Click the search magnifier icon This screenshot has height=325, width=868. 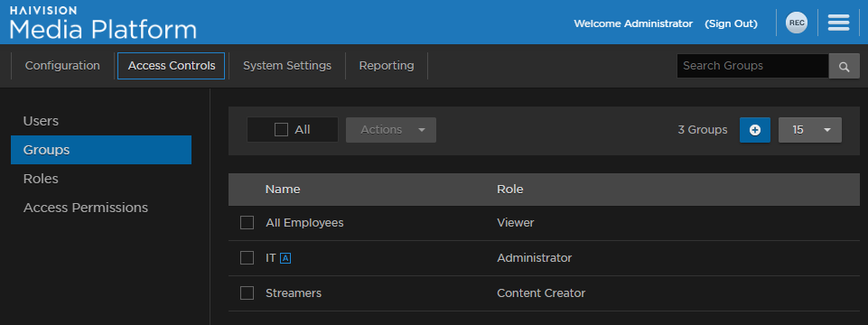click(844, 67)
